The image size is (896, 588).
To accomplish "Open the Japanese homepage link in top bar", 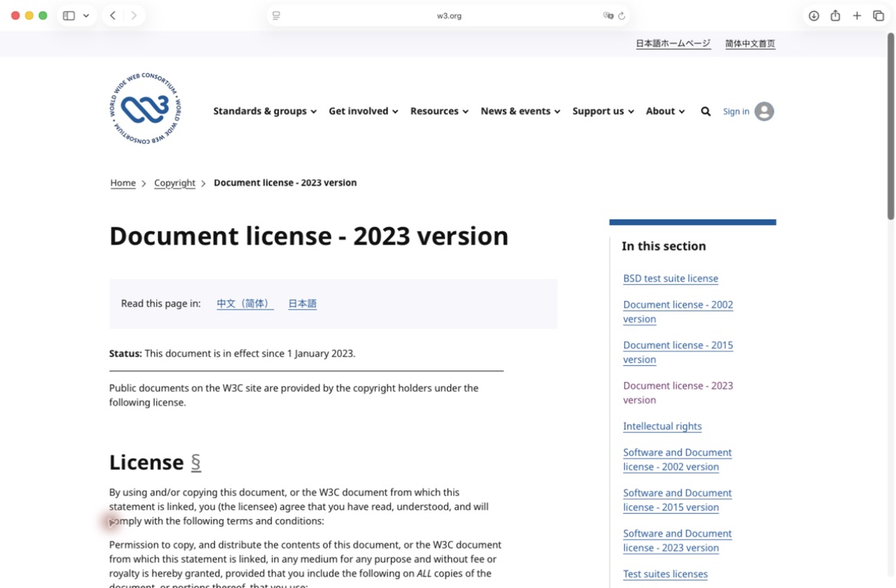I will [673, 44].
